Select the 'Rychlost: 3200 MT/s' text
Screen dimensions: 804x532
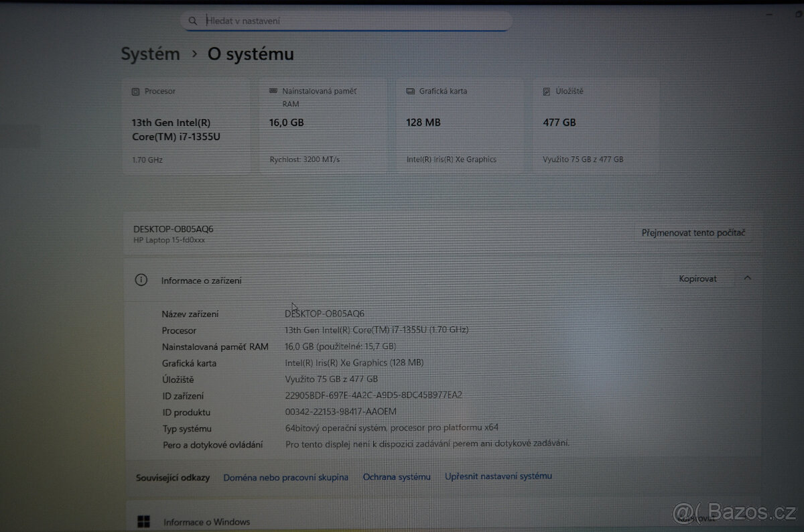point(305,159)
